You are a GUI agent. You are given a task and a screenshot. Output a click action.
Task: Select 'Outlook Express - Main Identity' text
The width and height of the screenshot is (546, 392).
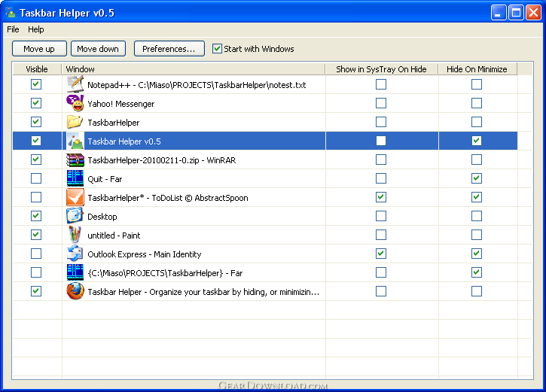click(145, 254)
